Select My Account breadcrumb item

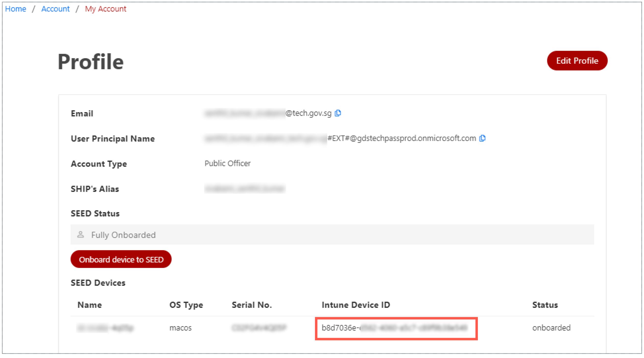coord(106,9)
